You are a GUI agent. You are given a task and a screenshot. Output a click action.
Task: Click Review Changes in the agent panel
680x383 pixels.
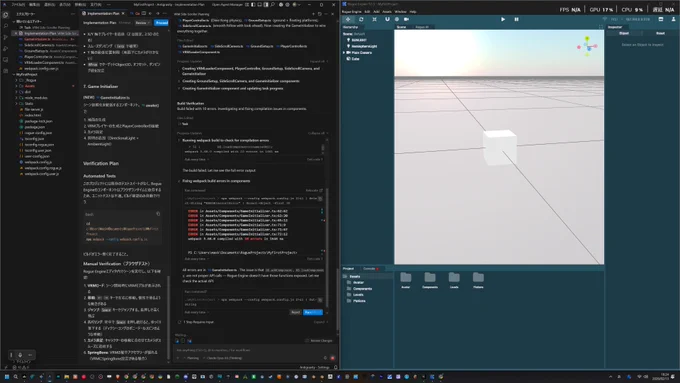(319, 340)
